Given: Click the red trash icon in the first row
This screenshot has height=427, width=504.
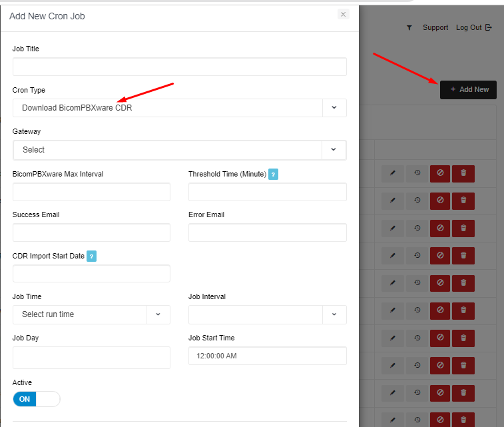Looking at the screenshot, I should click(x=463, y=173).
